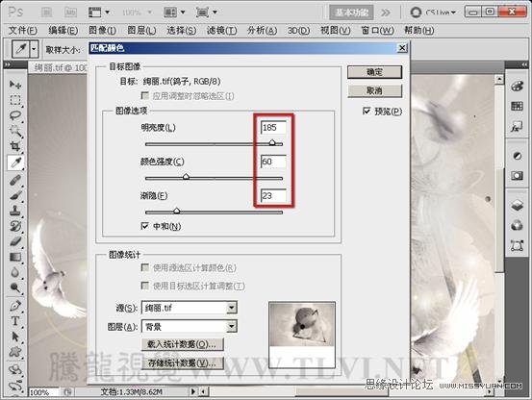
Task: Confirm with the OK (确定) button
Action: tap(374, 72)
